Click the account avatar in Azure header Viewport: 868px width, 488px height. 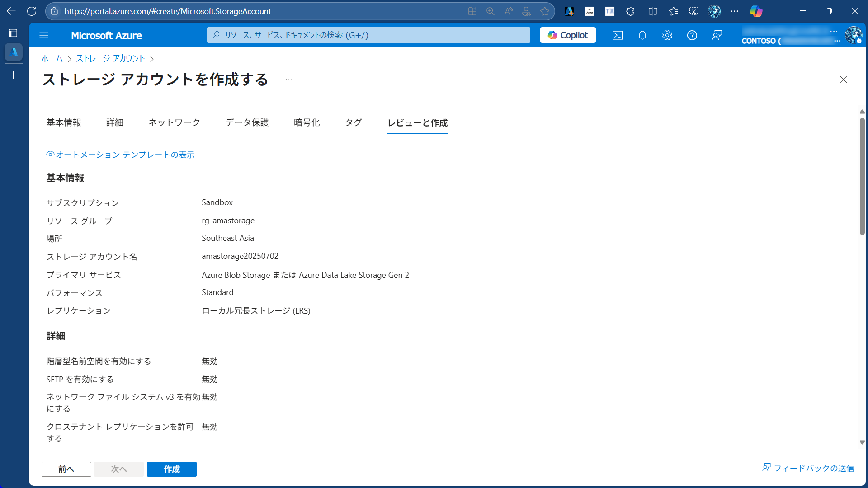tap(853, 35)
